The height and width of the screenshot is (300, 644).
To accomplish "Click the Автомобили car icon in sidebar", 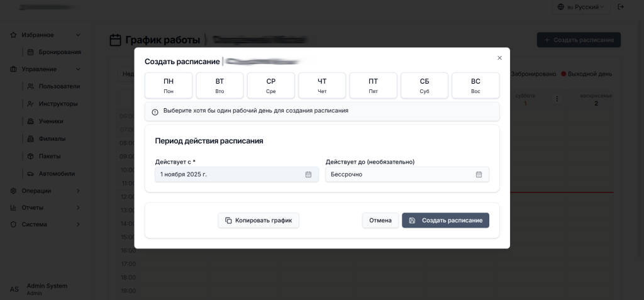I will point(31,174).
